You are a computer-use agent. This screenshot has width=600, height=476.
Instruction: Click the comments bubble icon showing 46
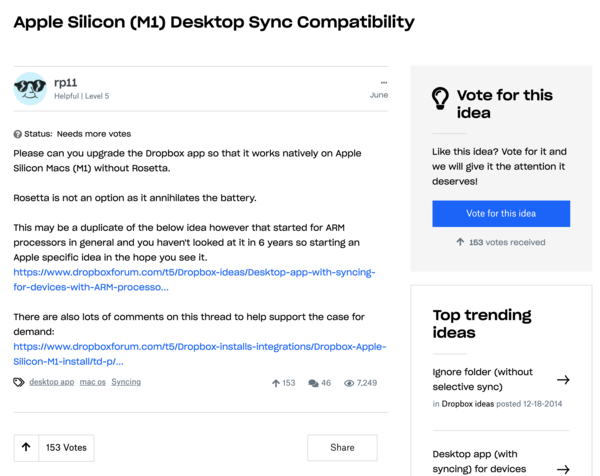pyautogui.click(x=314, y=383)
